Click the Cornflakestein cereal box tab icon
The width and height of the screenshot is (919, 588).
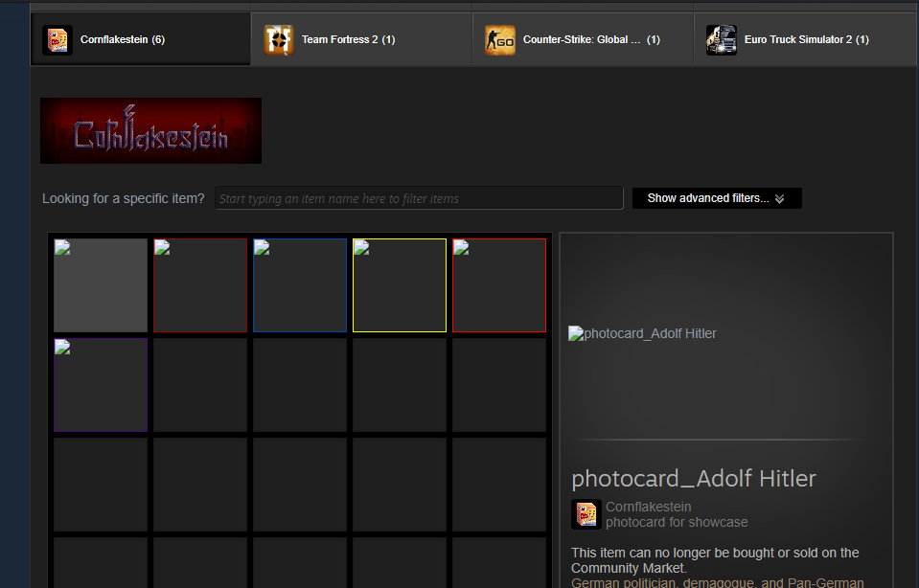[57, 40]
